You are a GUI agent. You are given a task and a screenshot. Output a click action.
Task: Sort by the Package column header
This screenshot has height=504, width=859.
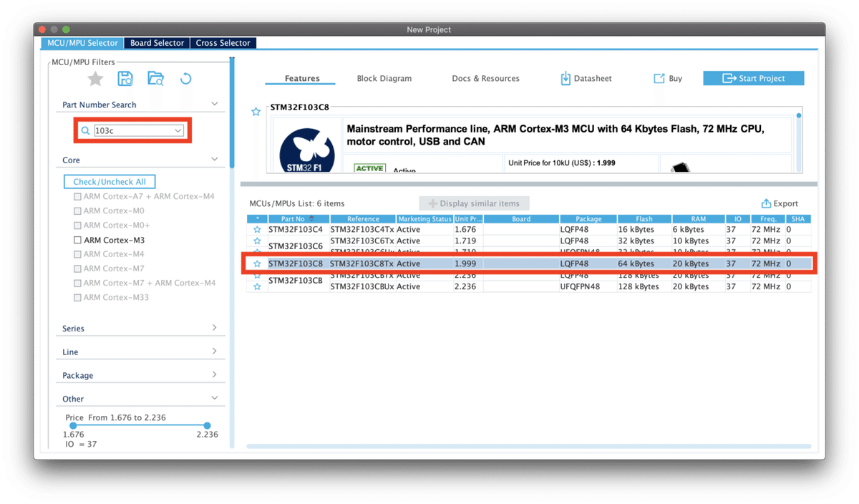tap(587, 219)
